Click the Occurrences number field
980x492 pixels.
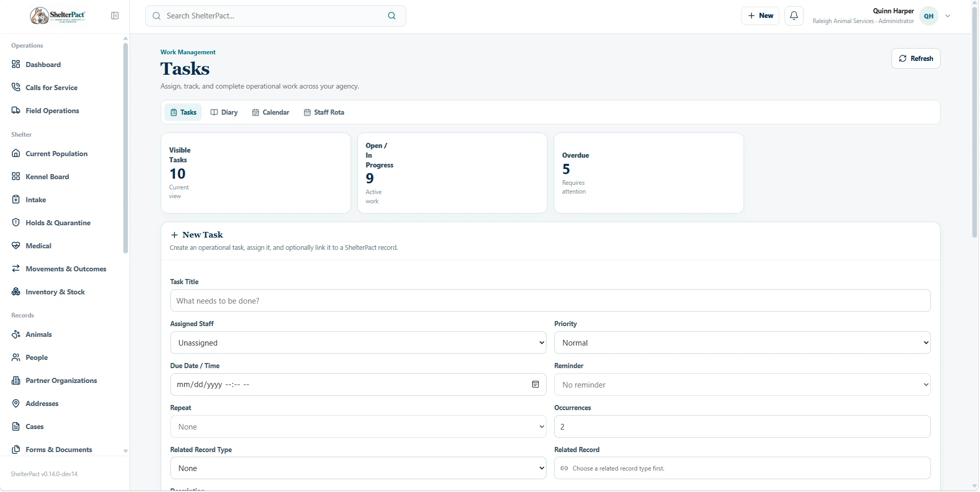coord(742,426)
